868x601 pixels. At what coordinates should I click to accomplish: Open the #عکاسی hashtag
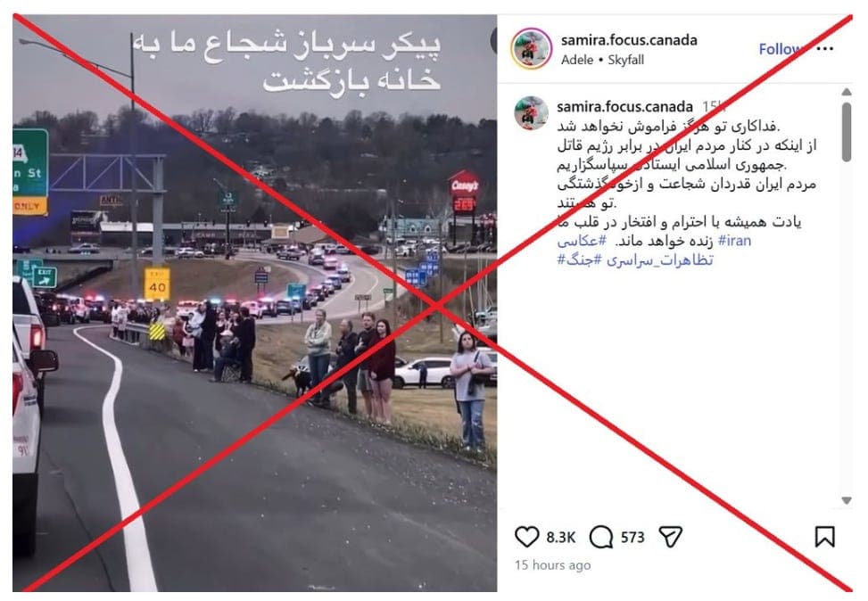click(582, 241)
